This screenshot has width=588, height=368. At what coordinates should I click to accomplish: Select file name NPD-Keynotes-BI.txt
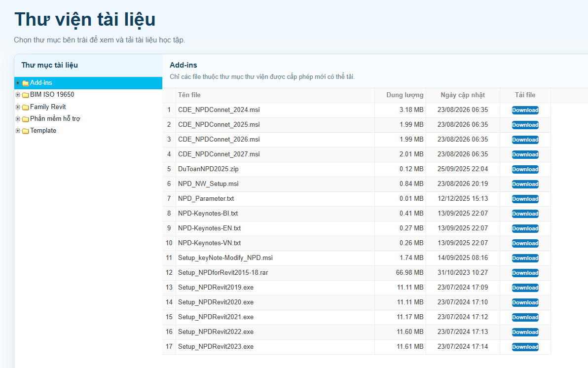pos(208,214)
